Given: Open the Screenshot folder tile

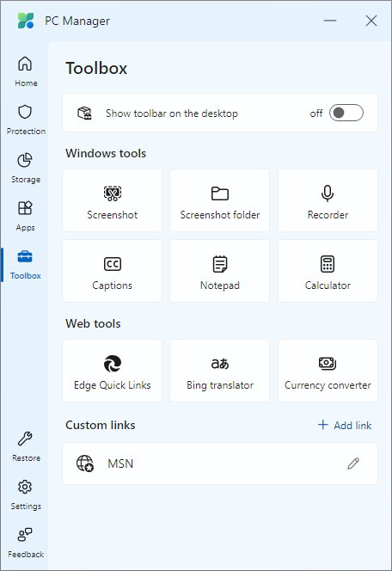Looking at the screenshot, I should click(x=220, y=200).
